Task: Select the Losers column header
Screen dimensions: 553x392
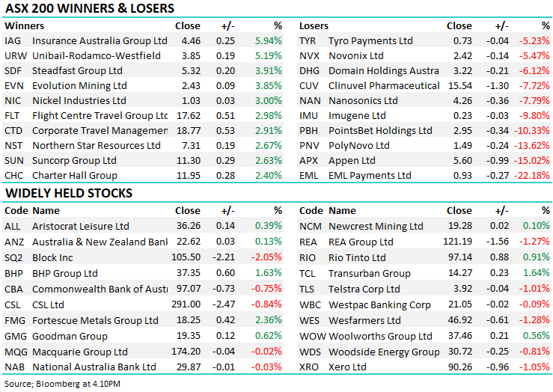Action: pos(314,25)
